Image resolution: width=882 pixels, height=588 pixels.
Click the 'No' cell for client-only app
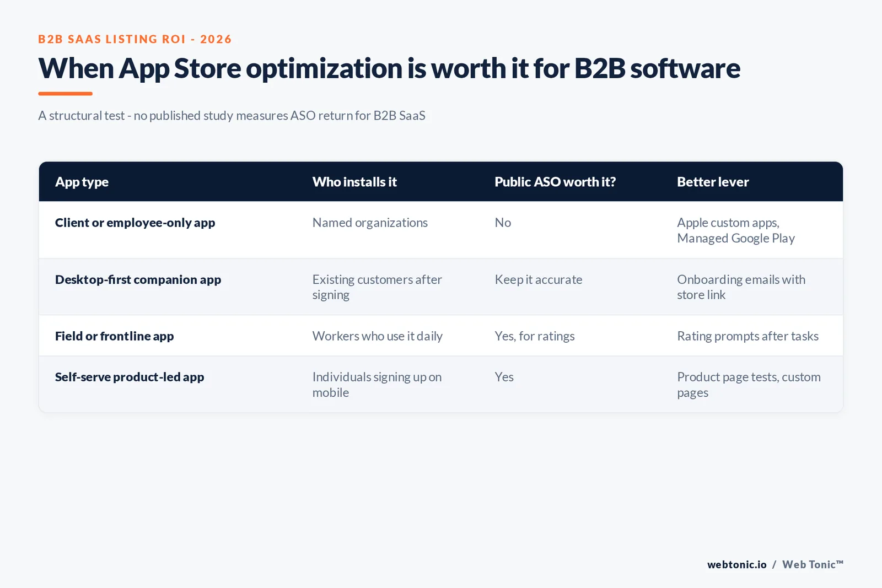[x=503, y=223]
